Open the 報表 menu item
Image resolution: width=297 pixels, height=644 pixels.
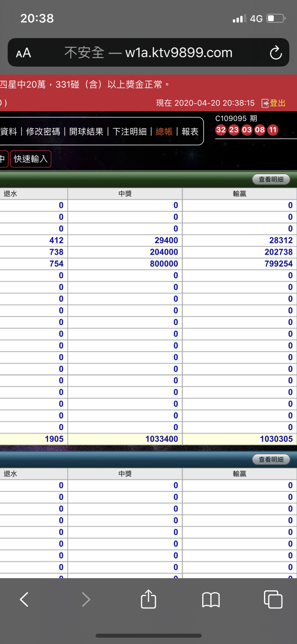click(190, 132)
